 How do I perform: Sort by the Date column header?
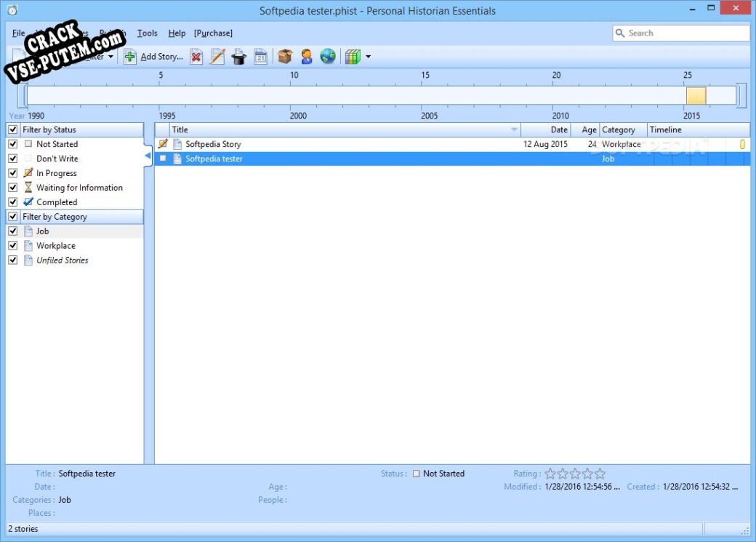pyautogui.click(x=546, y=129)
